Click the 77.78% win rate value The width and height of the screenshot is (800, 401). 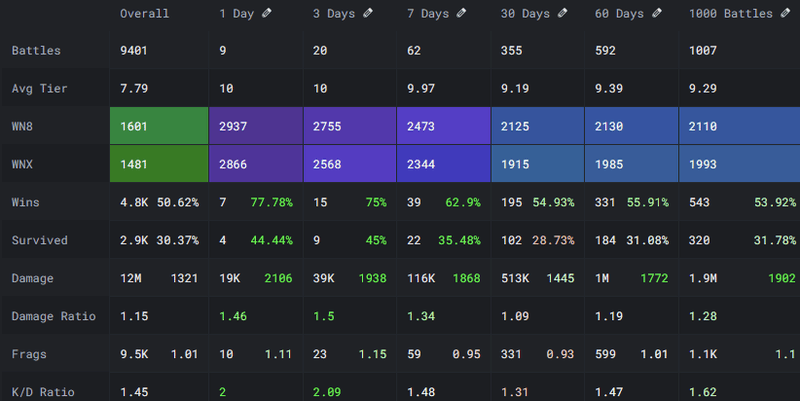pos(270,202)
